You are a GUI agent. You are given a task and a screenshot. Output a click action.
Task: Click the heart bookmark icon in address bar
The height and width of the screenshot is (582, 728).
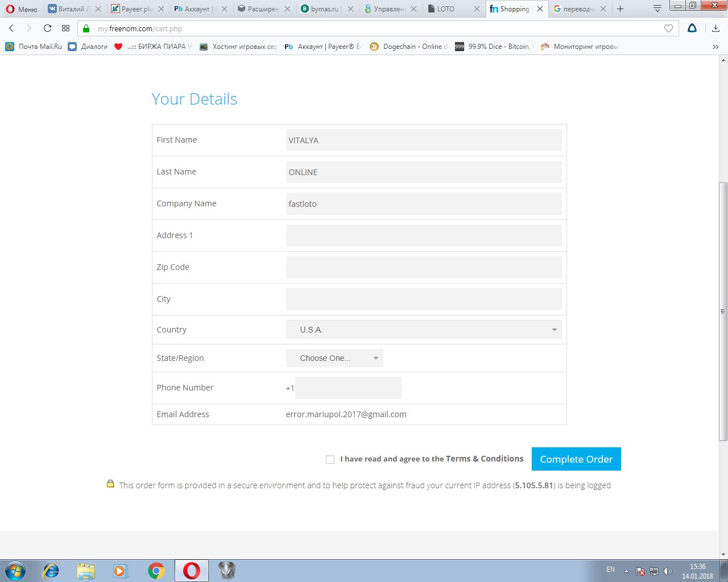coord(668,28)
